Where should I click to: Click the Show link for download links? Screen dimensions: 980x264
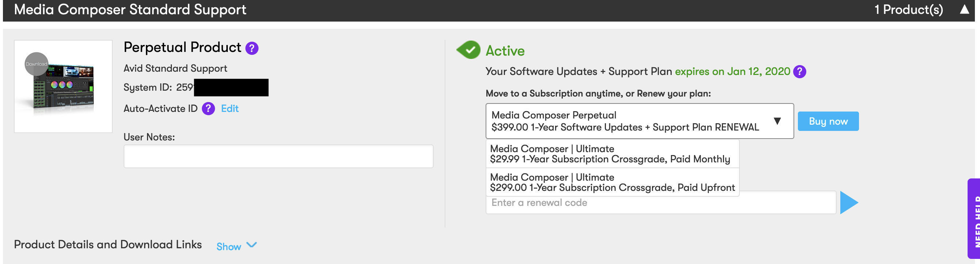pyautogui.click(x=229, y=246)
